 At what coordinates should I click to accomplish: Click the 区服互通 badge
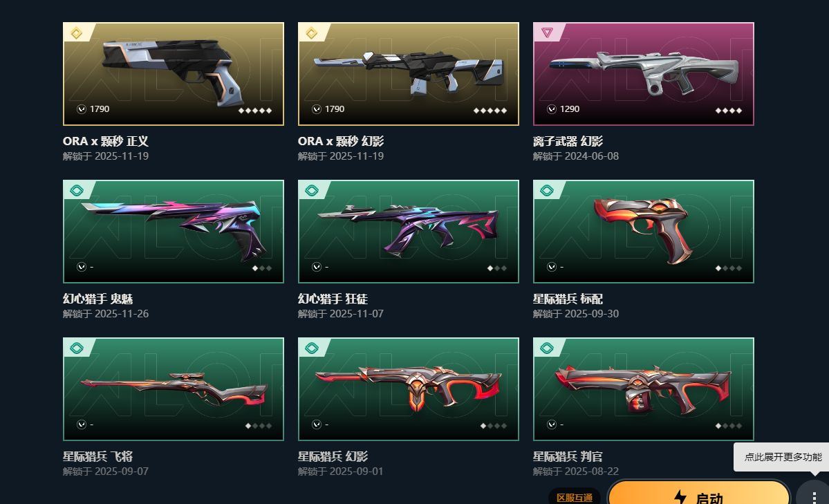pyautogui.click(x=574, y=497)
